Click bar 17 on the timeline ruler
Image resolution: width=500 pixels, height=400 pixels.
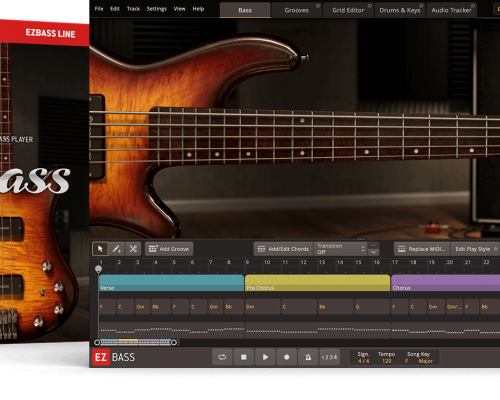[x=395, y=262]
